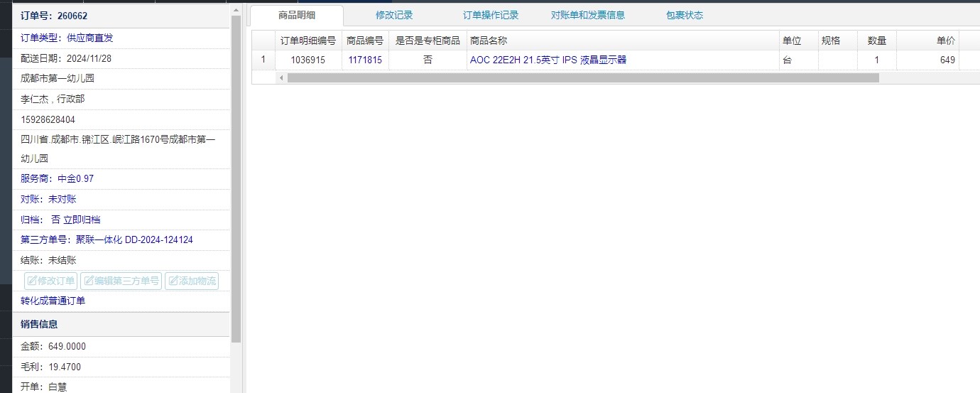Viewport: 980px width, 393px height.
Task: Click the 数量 column header
Action: (x=876, y=41)
